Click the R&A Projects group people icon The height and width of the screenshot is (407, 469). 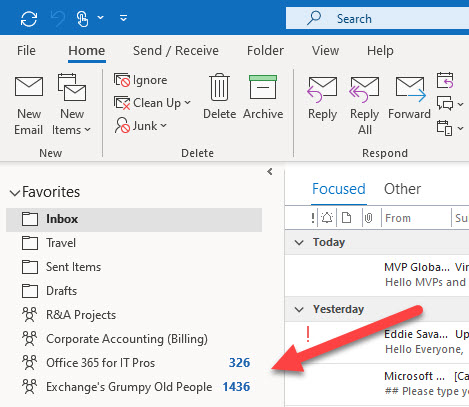[29, 315]
